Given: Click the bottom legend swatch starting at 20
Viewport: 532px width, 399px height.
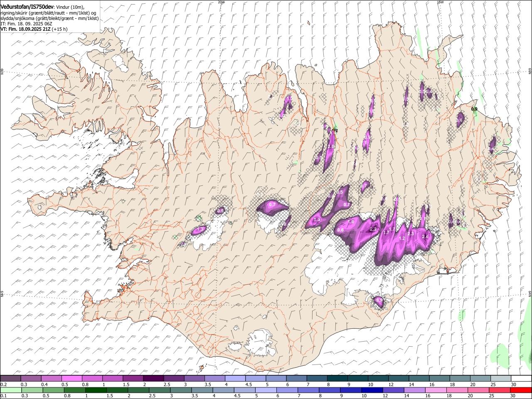Looking at the screenshot, I should (x=478, y=390).
